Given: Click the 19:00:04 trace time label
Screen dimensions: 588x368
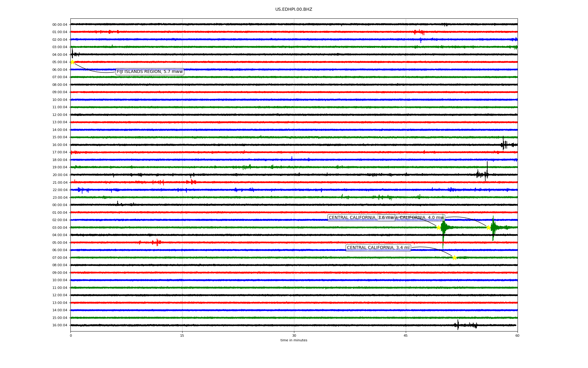Looking at the screenshot, I should [60, 167].
